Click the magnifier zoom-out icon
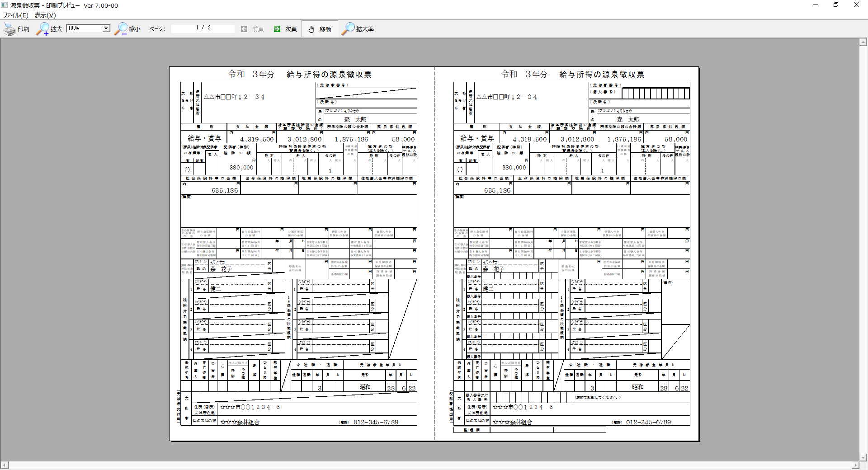 point(121,29)
